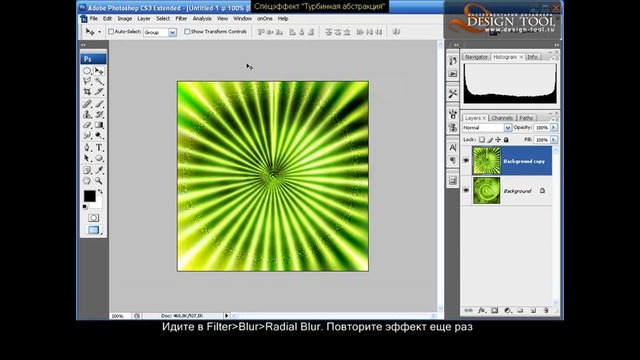The height and width of the screenshot is (360, 640).
Task: Switch to the Paths tab
Action: click(526, 118)
